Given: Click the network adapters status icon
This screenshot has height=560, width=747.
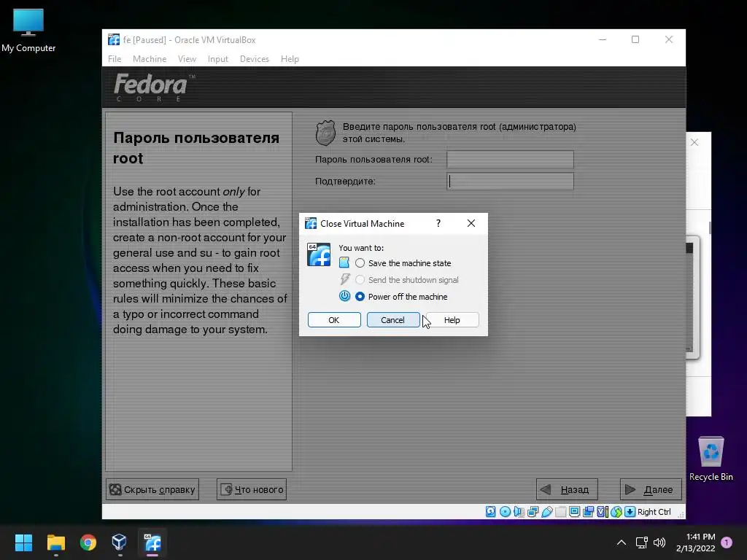Looking at the screenshot, I should click(533, 512).
